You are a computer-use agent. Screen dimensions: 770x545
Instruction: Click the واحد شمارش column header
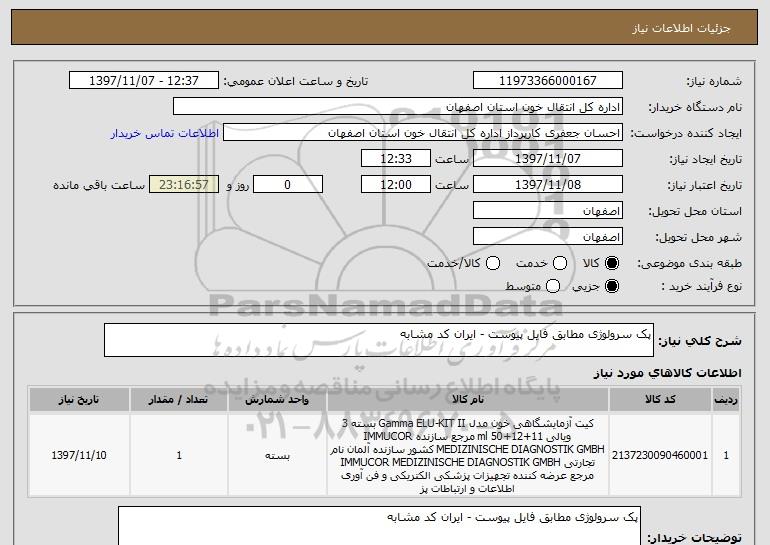(277, 400)
